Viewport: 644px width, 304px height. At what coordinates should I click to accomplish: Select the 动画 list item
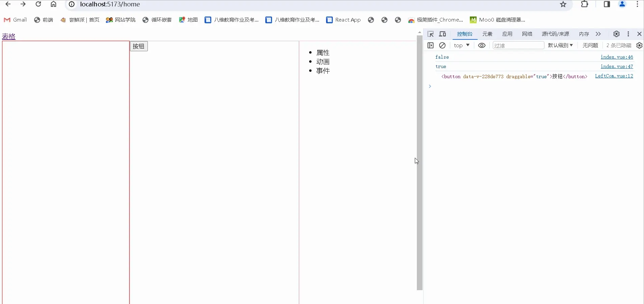tap(323, 62)
